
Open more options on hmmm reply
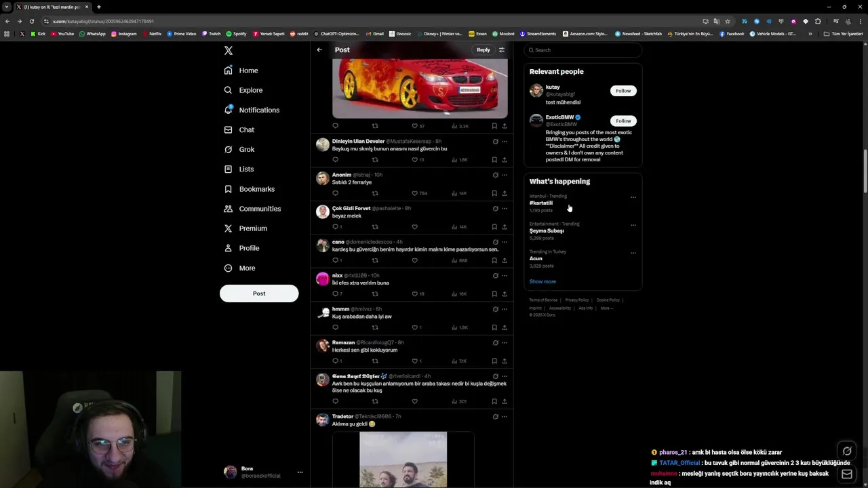[x=505, y=309]
